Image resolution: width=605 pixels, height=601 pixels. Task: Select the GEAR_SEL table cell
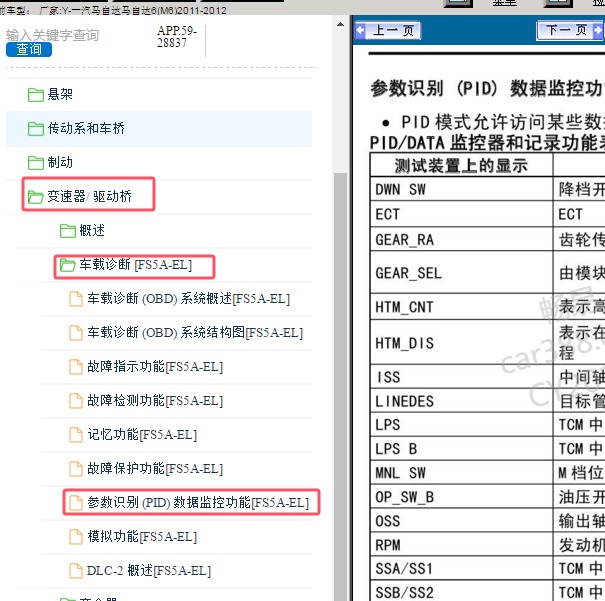(461, 273)
